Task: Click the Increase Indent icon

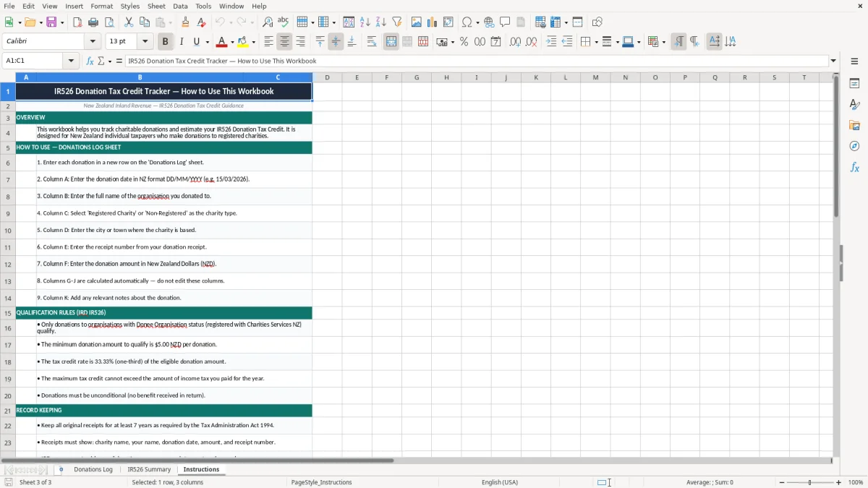Action: (x=551, y=42)
